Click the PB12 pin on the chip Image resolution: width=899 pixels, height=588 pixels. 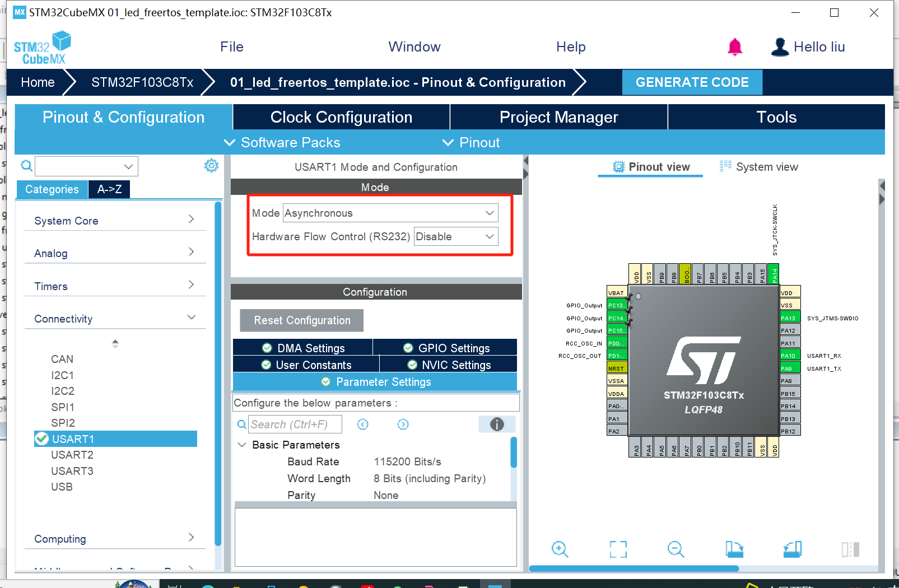790,431
